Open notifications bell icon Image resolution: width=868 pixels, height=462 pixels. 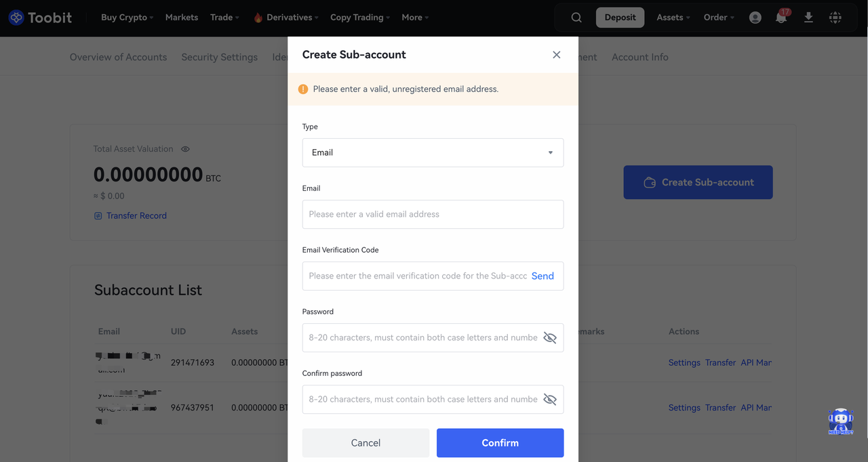pos(781,18)
